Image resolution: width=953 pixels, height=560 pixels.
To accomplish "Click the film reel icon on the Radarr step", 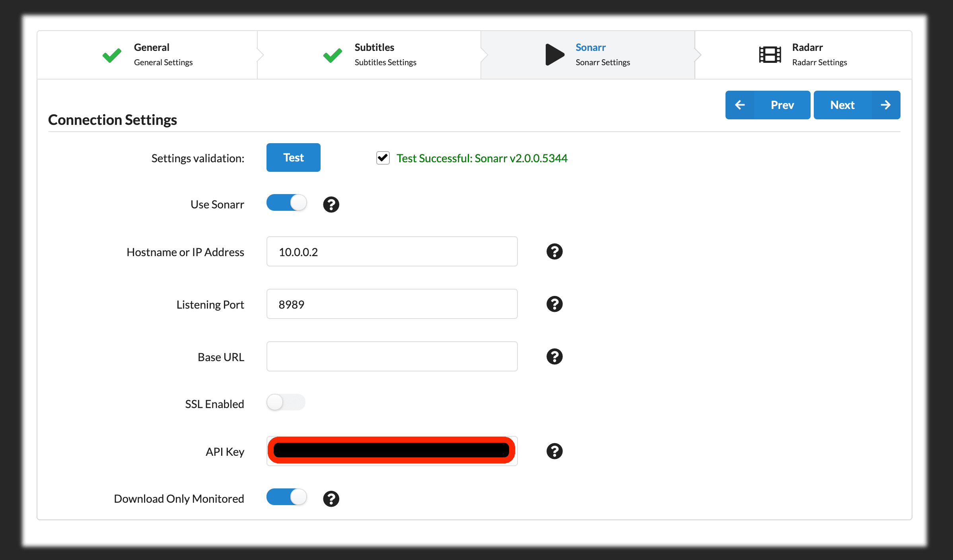I will (x=770, y=54).
